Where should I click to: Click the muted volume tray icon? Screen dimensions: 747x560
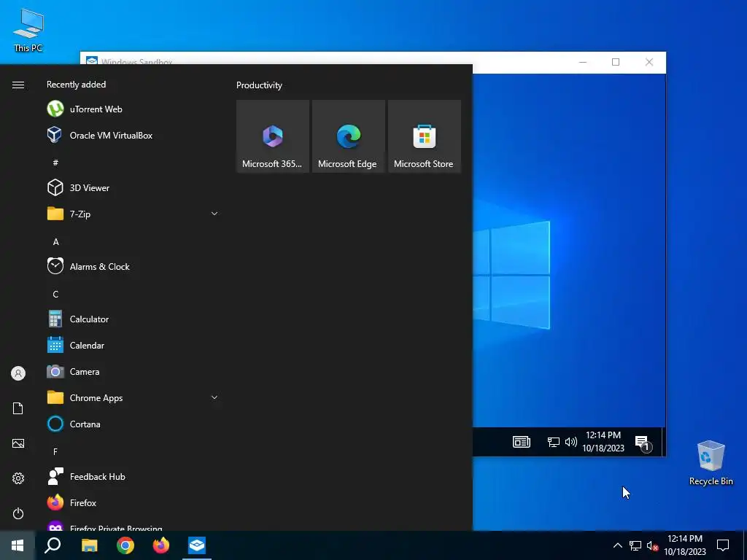pos(652,545)
